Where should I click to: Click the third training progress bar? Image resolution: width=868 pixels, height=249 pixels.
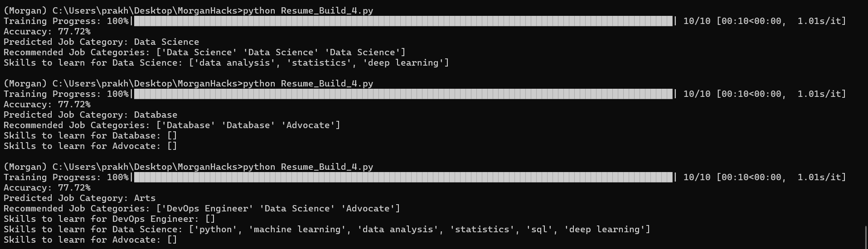[x=403, y=177]
